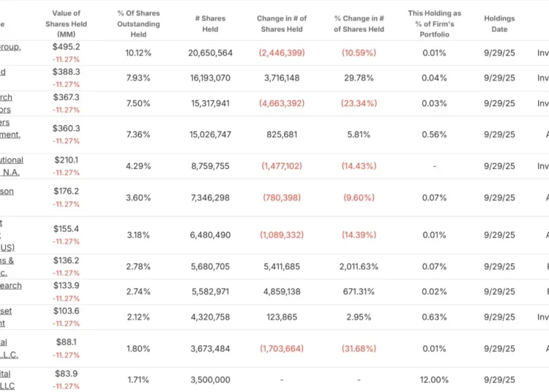Click the Holdings Date column header
The height and width of the screenshot is (392, 549).
[x=499, y=24]
